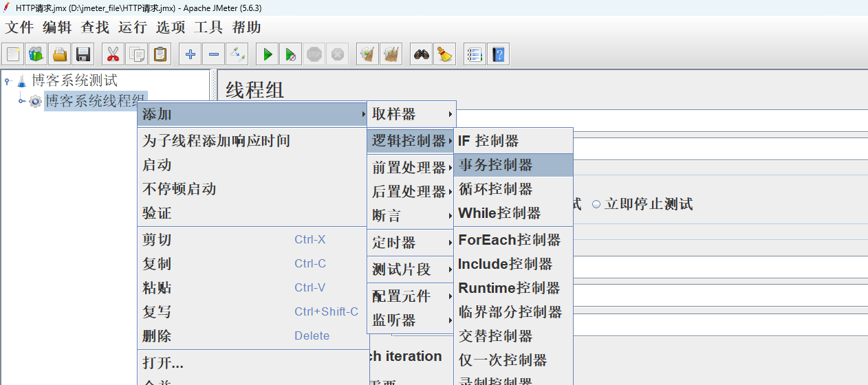The image size is (868, 385).
Task: Open the 选项 menu
Action: [171, 27]
